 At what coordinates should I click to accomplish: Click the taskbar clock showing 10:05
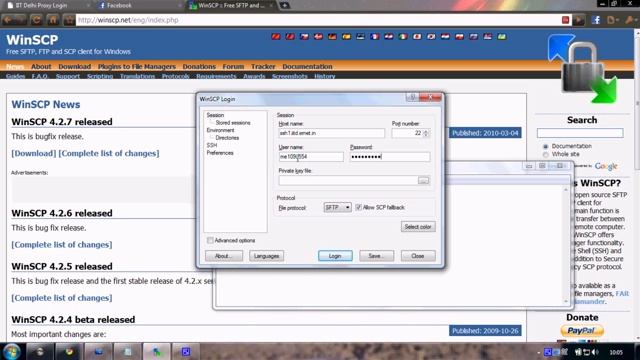pyautogui.click(x=616, y=352)
